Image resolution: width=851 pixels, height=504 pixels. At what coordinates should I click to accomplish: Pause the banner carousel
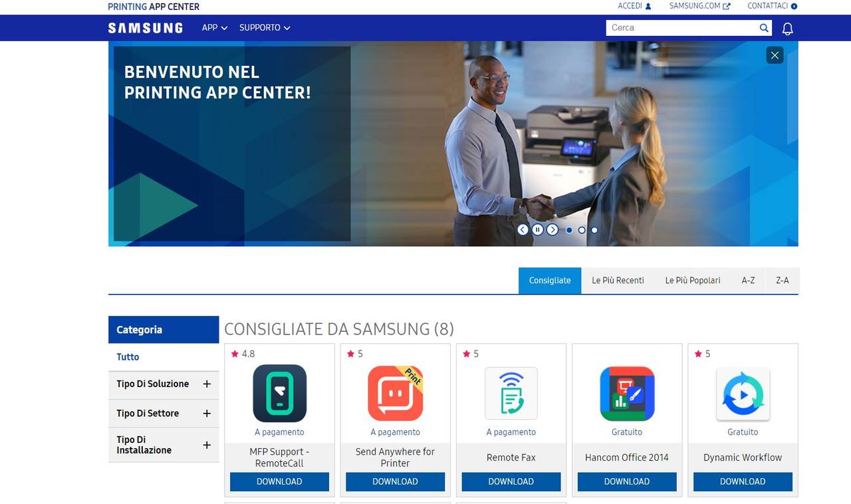(x=537, y=230)
